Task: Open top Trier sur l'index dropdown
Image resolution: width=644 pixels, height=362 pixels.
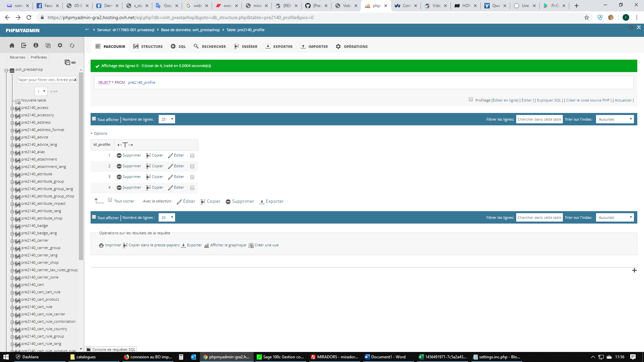Action: (x=614, y=119)
